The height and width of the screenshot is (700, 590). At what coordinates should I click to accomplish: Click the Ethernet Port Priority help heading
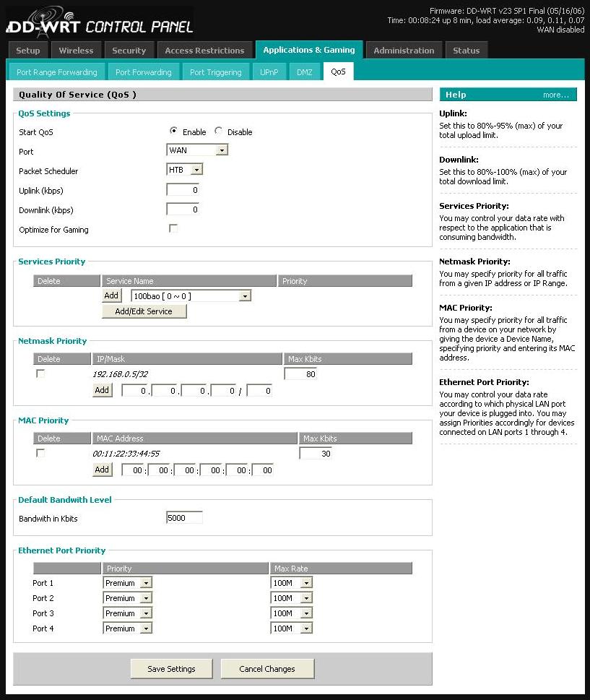pos(484,382)
